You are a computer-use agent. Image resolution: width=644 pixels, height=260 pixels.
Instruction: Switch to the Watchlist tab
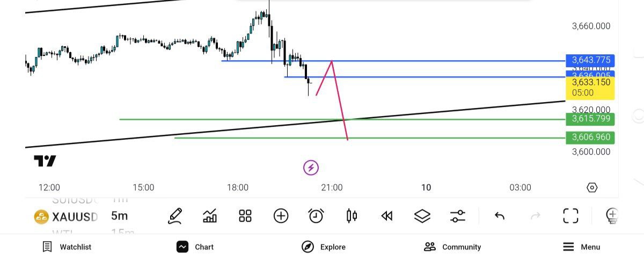(x=67, y=247)
